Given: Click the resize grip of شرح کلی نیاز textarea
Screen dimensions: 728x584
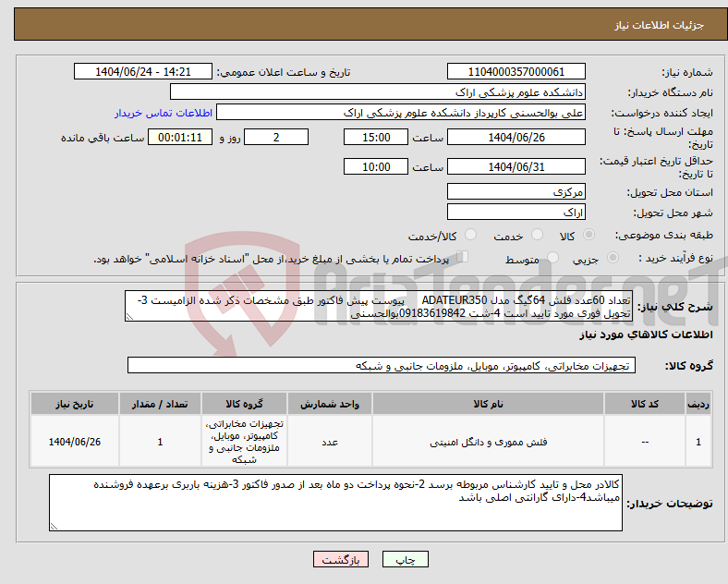Looking at the screenshot, I should pyautogui.click(x=129, y=317).
